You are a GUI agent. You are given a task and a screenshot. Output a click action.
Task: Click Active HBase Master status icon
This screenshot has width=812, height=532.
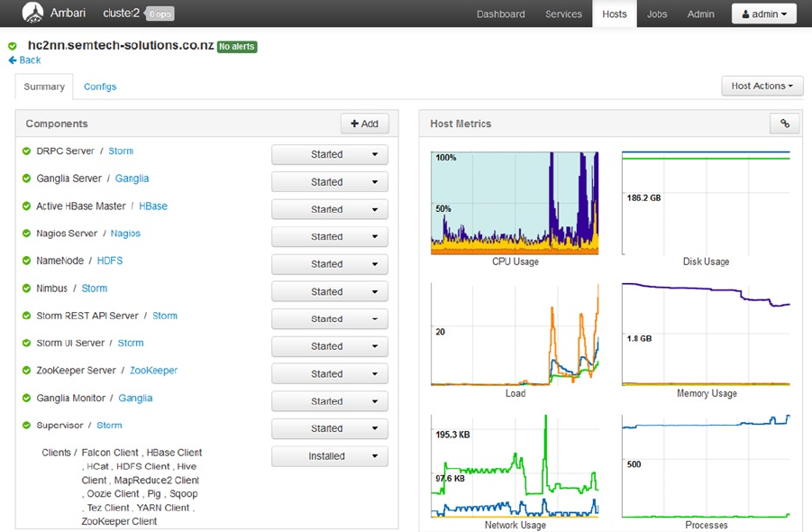[x=26, y=206]
